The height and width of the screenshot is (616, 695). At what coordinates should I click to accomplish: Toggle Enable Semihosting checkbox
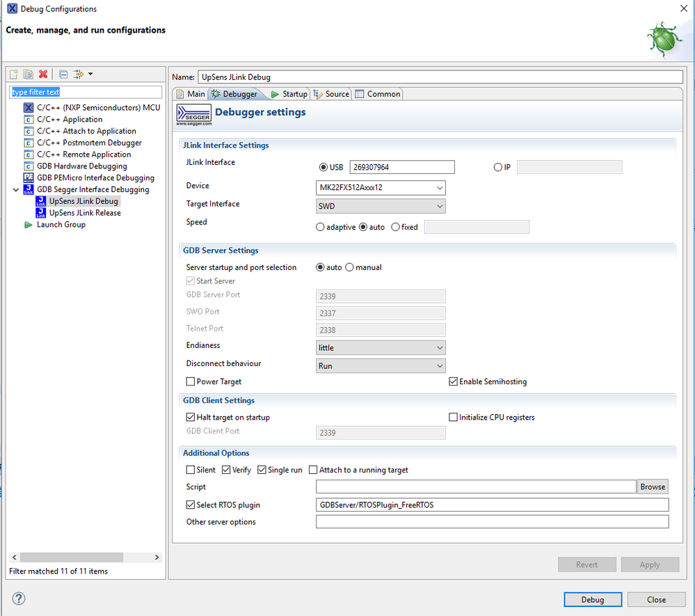point(453,381)
